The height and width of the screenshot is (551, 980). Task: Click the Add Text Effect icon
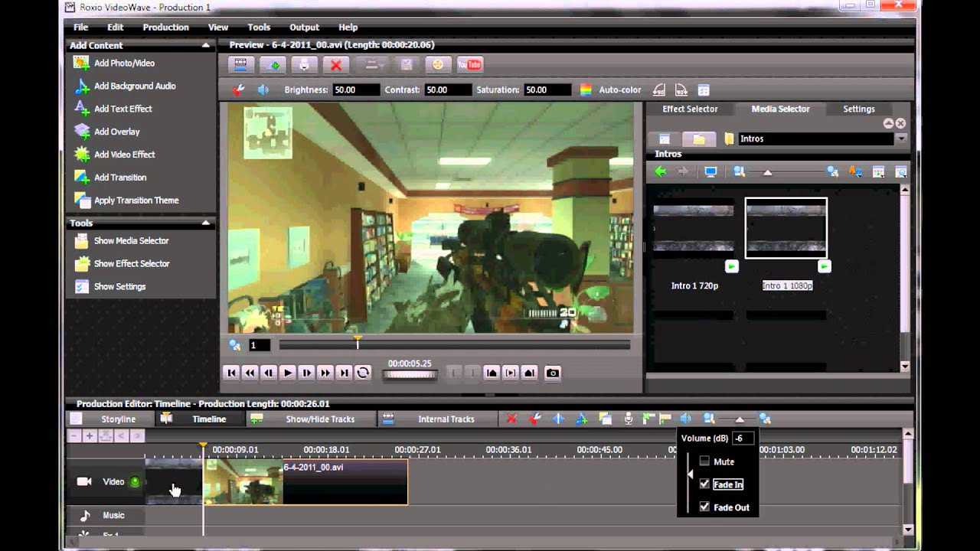(x=82, y=109)
